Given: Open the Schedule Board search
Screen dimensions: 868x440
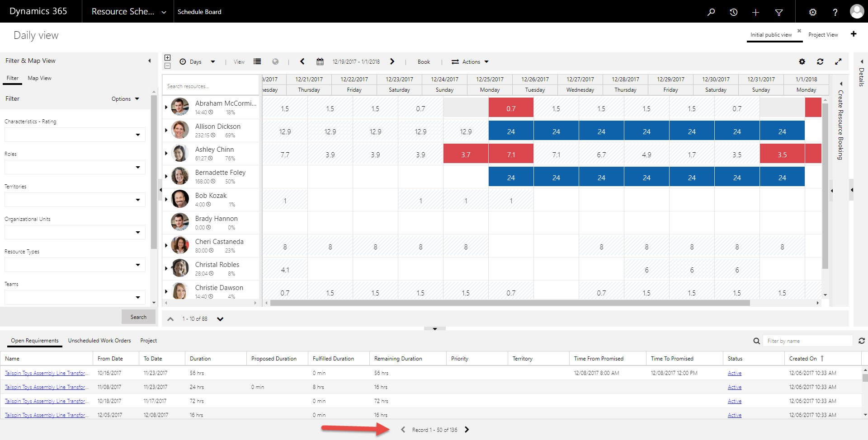Looking at the screenshot, I should [711, 12].
